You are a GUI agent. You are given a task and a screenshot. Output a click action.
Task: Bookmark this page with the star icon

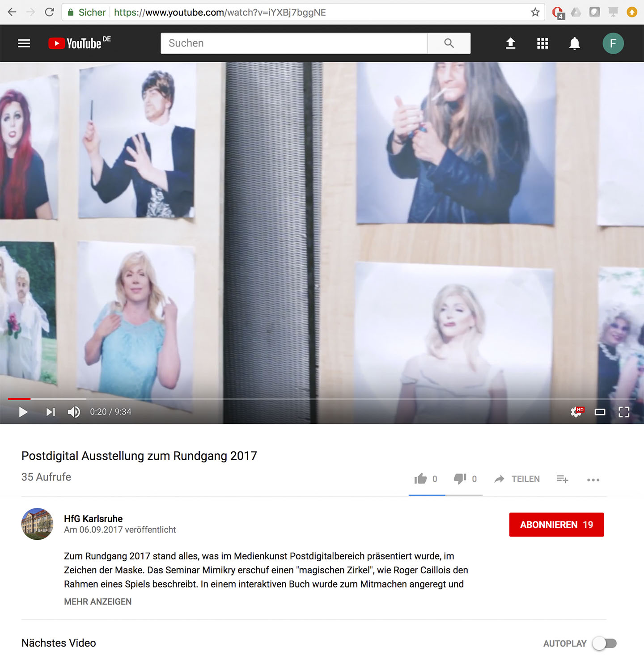[535, 12]
